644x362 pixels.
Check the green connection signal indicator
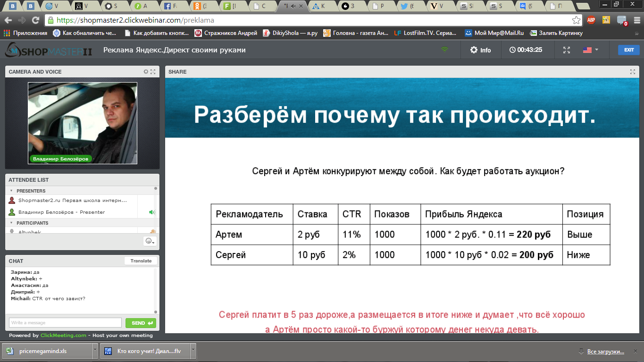(444, 50)
